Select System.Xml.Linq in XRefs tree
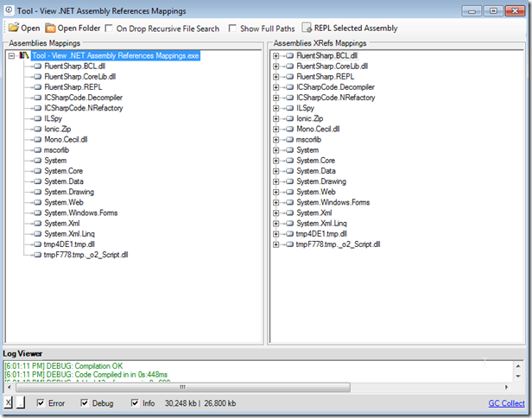The image size is (532, 418). pyautogui.click(x=321, y=224)
